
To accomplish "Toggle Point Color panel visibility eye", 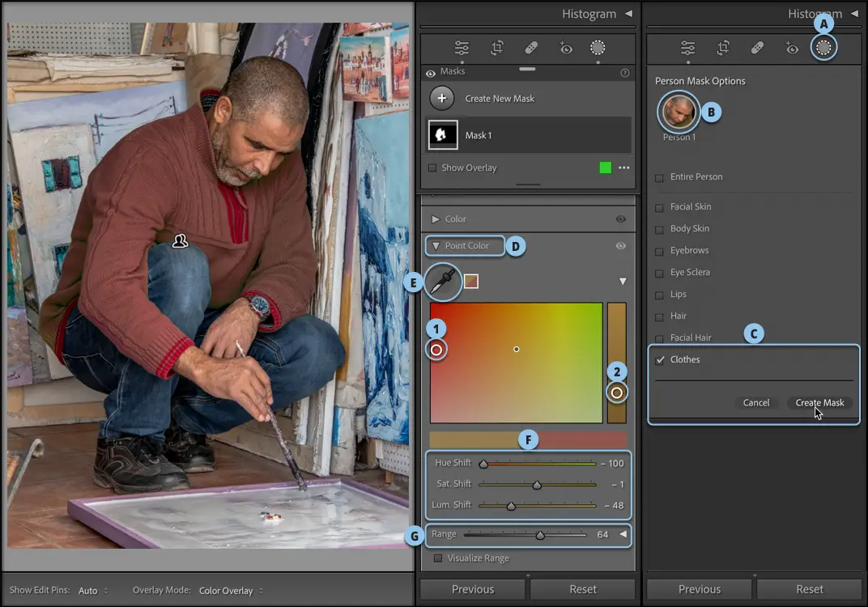I will coord(620,246).
